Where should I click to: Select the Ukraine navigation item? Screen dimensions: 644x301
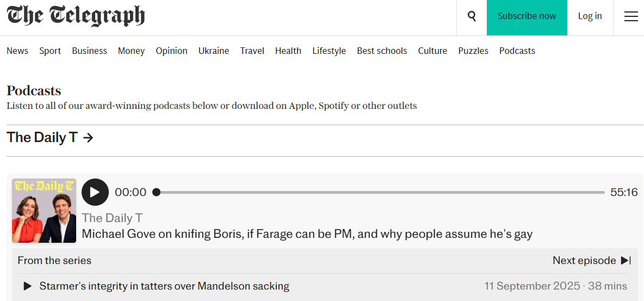click(x=213, y=51)
